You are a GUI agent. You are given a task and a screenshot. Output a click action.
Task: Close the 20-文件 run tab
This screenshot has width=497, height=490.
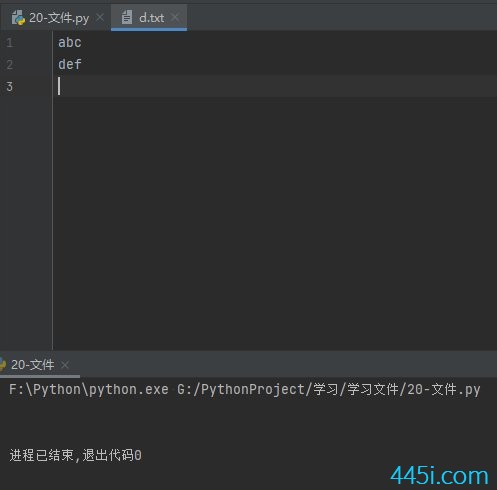click(65, 365)
